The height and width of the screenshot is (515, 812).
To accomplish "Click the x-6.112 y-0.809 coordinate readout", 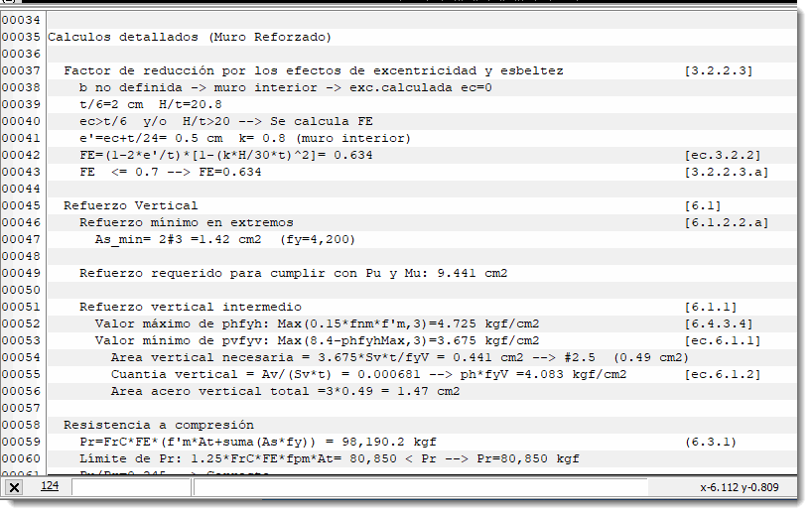I will 740,488.
